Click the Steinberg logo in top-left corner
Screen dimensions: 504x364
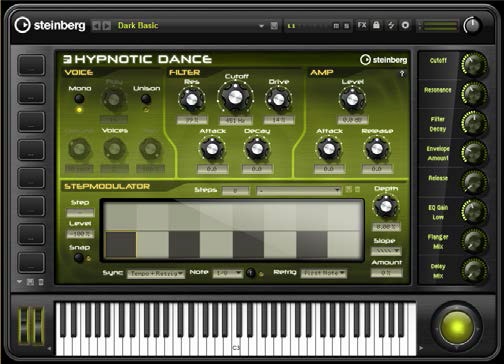tap(50, 25)
